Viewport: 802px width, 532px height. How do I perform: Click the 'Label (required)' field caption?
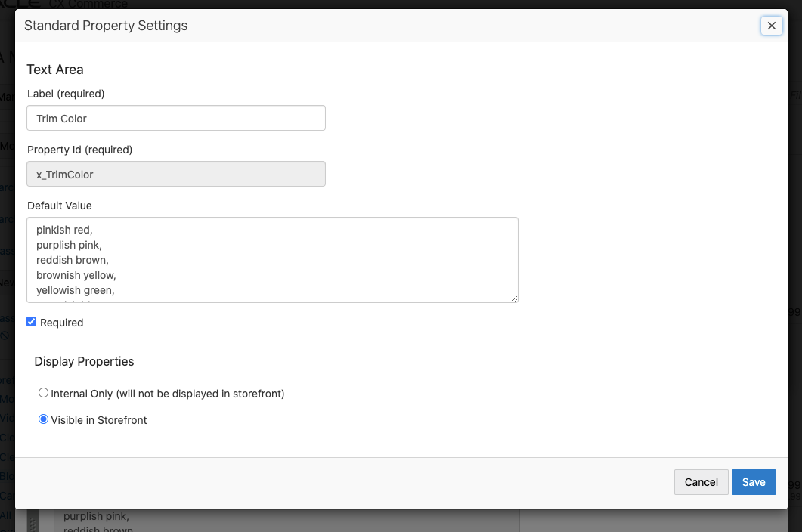tap(66, 94)
